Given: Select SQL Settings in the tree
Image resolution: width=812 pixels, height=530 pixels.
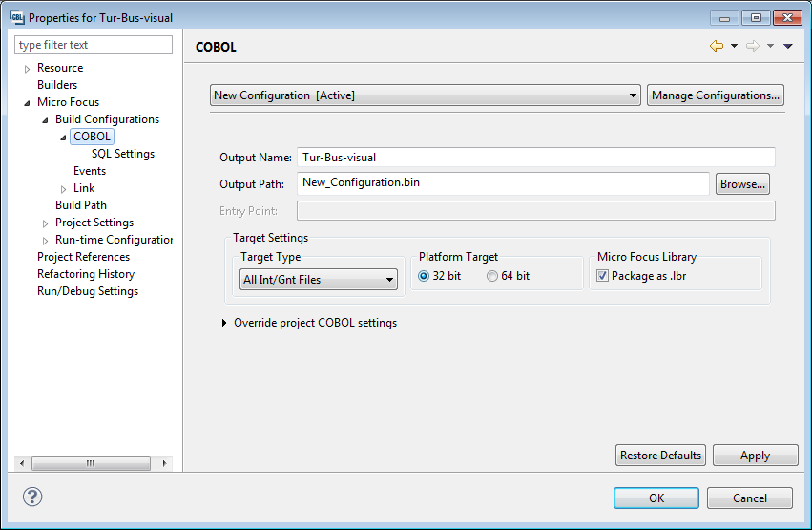Looking at the screenshot, I should point(122,154).
